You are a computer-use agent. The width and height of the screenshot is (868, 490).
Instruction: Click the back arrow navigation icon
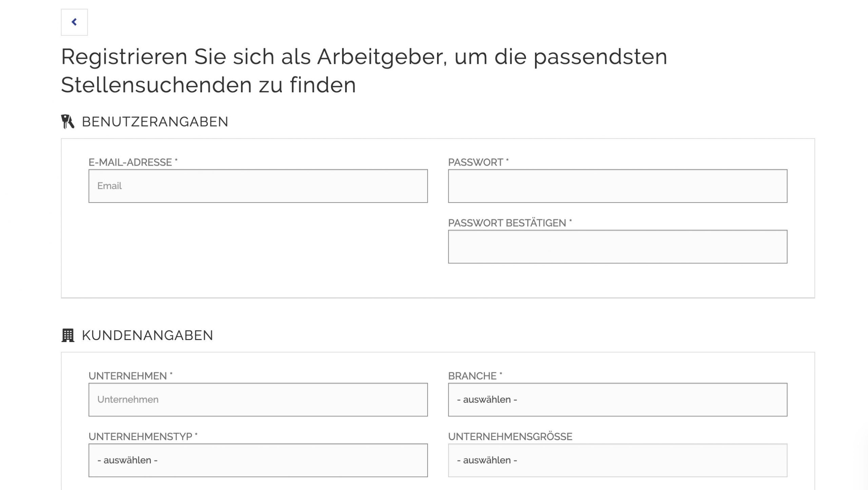tap(74, 22)
